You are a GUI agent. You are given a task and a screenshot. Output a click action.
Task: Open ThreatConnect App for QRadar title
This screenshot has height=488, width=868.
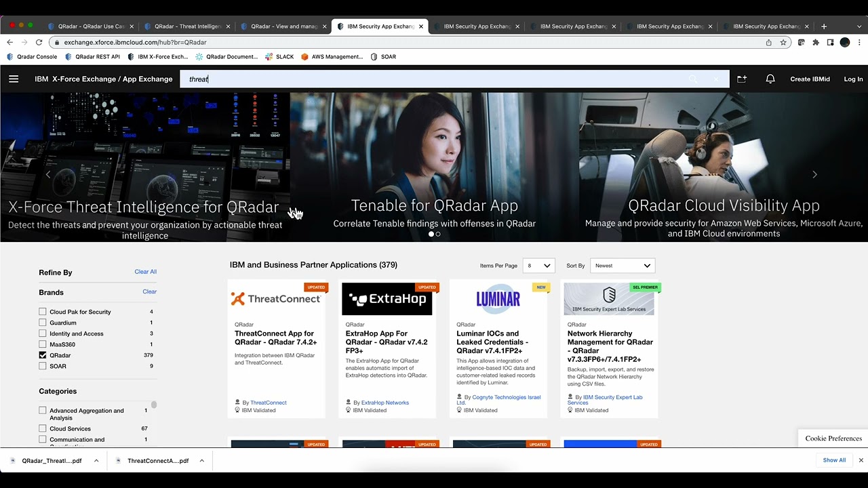[x=276, y=338]
